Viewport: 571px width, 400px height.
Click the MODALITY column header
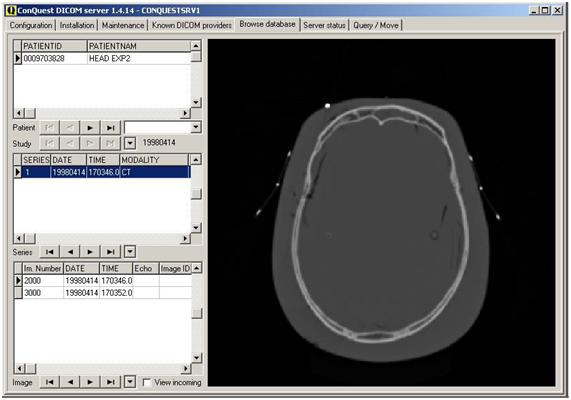pyautogui.click(x=154, y=160)
